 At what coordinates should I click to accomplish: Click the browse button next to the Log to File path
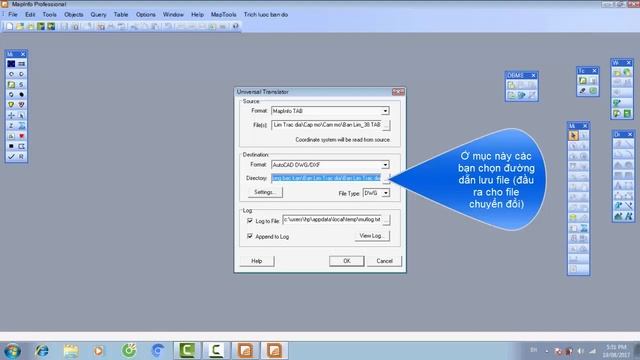tap(386, 220)
